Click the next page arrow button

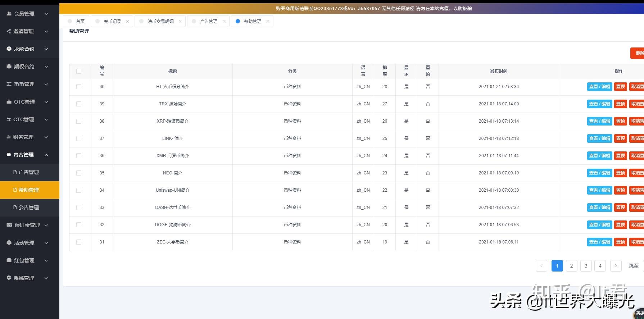[616, 266]
